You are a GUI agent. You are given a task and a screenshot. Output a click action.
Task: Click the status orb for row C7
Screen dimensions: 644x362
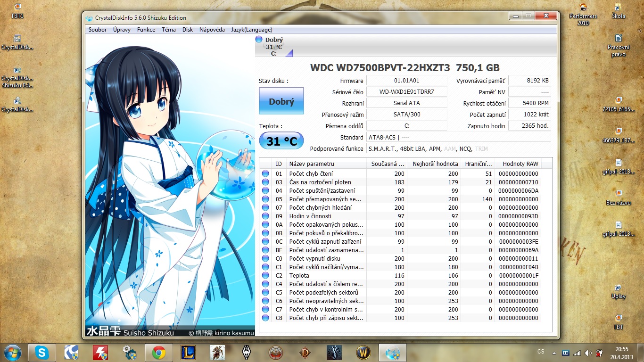pos(265,310)
